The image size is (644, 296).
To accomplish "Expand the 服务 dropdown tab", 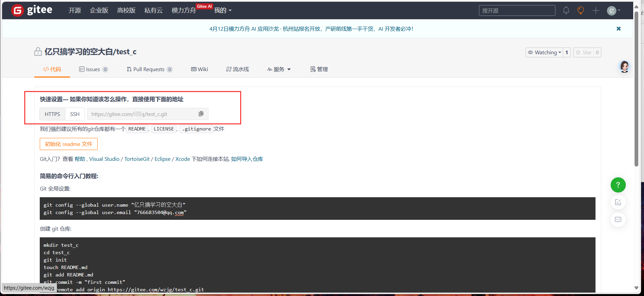I will click(x=279, y=69).
